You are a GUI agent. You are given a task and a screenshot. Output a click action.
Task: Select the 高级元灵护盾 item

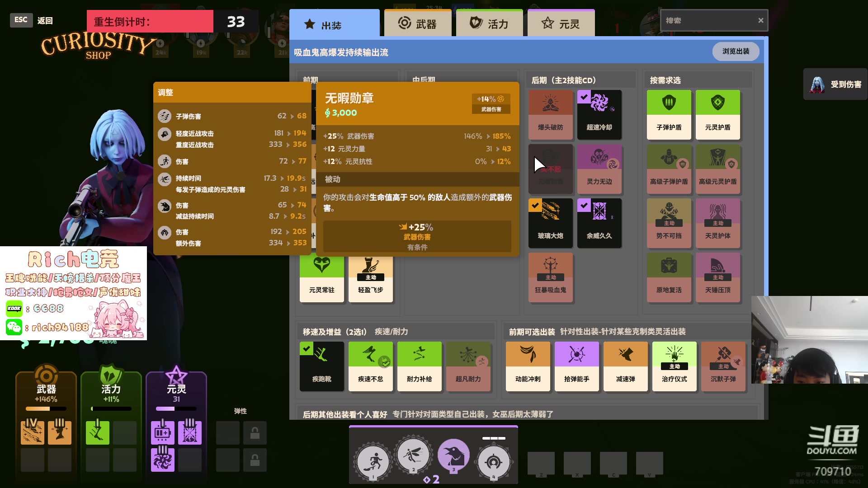click(x=718, y=169)
